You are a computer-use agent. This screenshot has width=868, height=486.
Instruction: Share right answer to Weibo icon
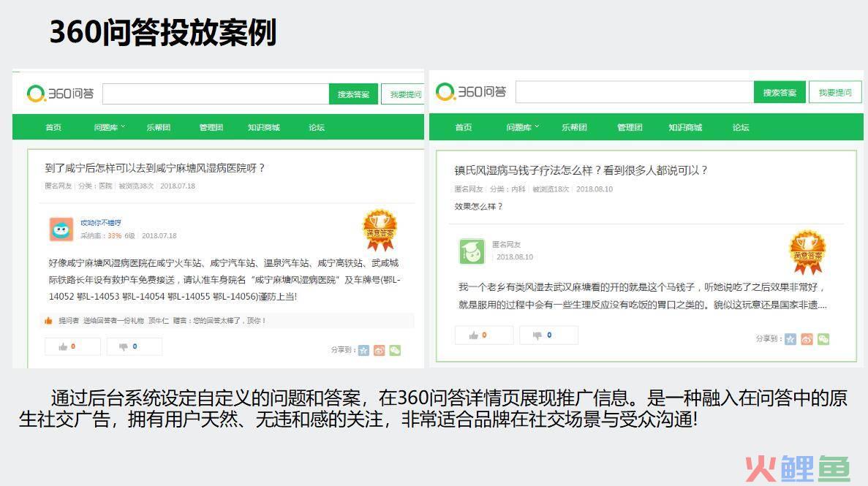click(x=807, y=339)
